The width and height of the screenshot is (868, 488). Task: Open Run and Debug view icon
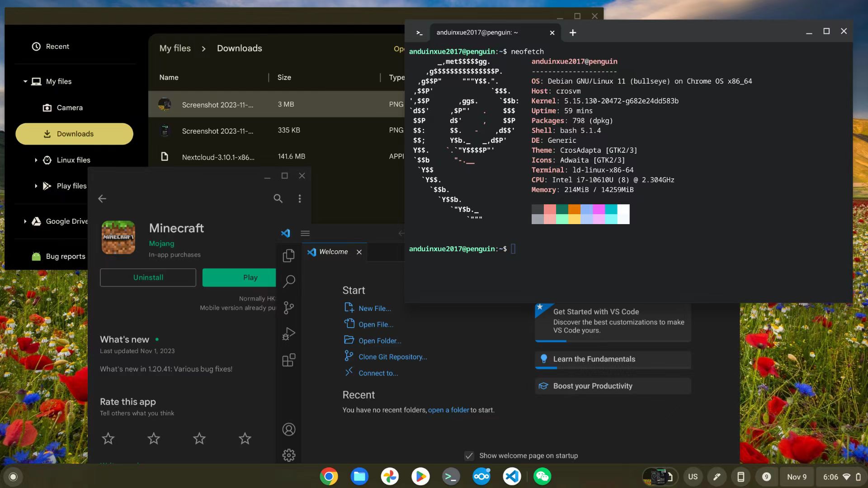click(x=288, y=334)
